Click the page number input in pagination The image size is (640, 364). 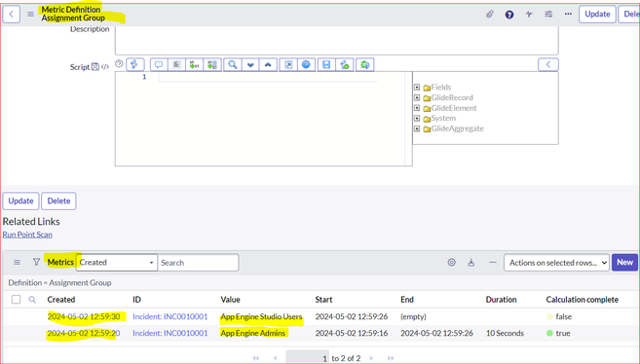308,357
